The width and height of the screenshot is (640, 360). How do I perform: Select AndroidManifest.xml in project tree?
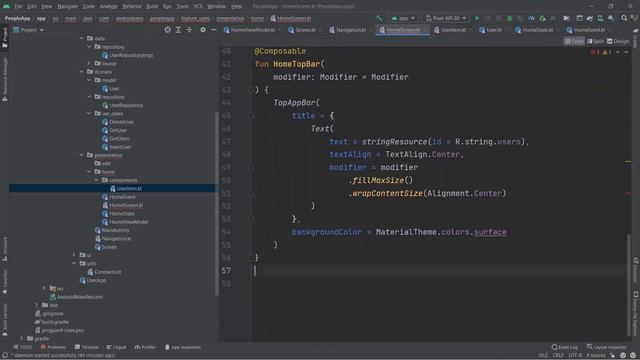pyautogui.click(x=80, y=297)
